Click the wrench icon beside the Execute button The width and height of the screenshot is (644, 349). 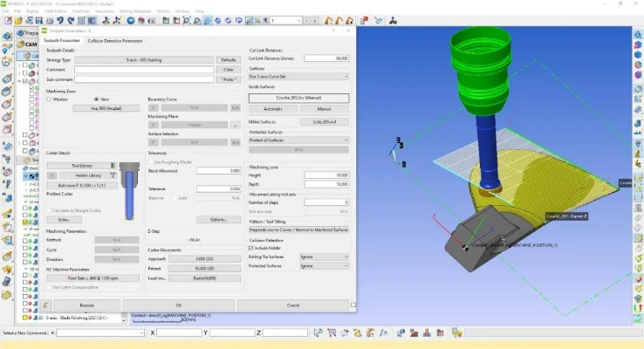(44, 305)
